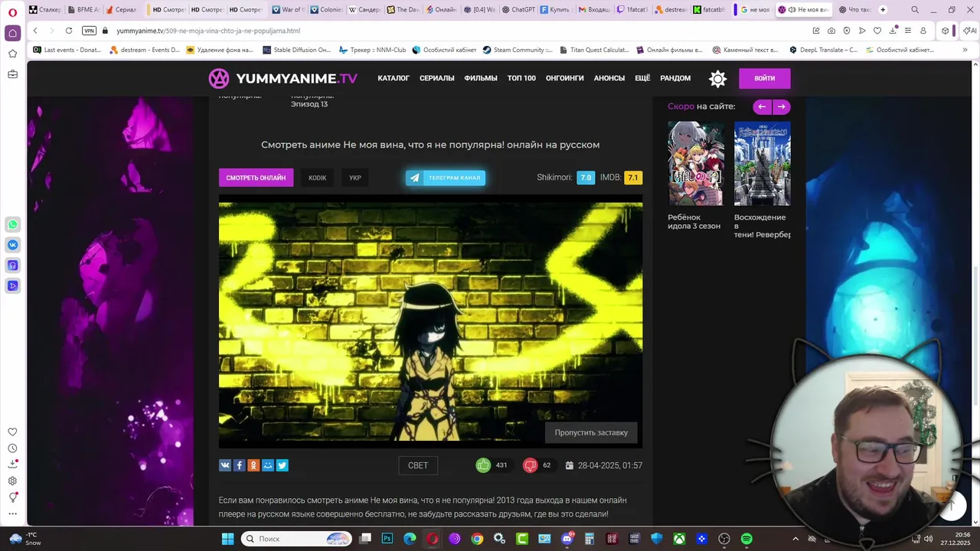Open the Titan Quest Calculator bookmark
Viewport: 980px width, 551px height.
(594, 50)
